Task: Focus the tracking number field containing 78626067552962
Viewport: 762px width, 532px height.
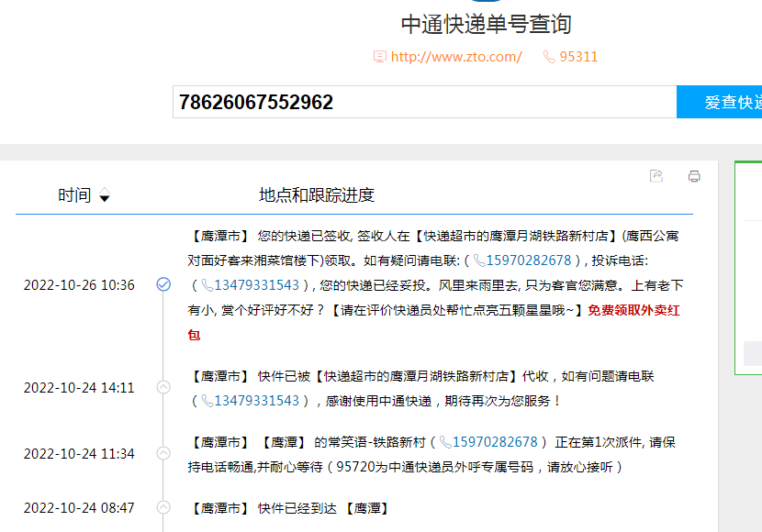Action: (425, 102)
